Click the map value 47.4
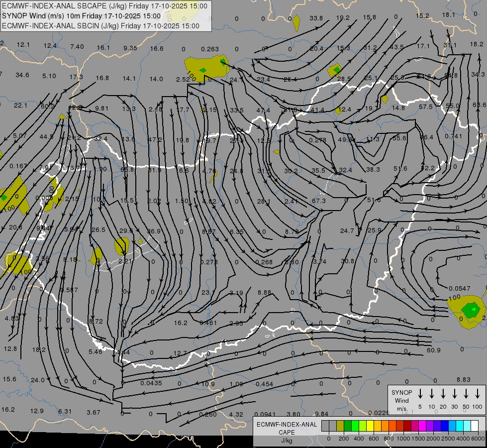This screenshot has width=487, height=448. click(x=263, y=111)
